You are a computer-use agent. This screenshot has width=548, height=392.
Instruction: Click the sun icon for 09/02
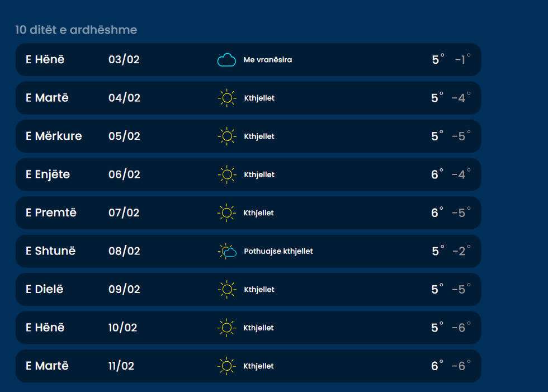click(226, 290)
